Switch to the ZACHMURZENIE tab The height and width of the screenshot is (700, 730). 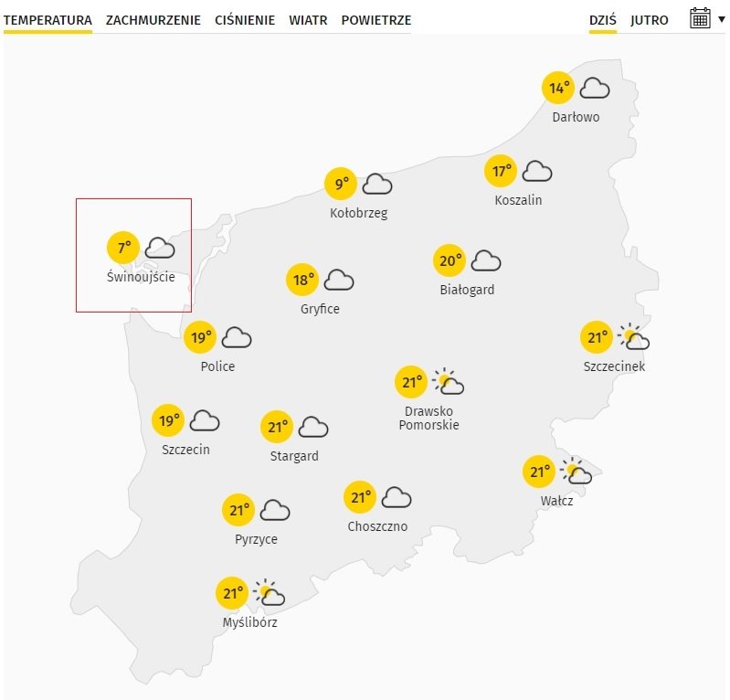pos(153,20)
